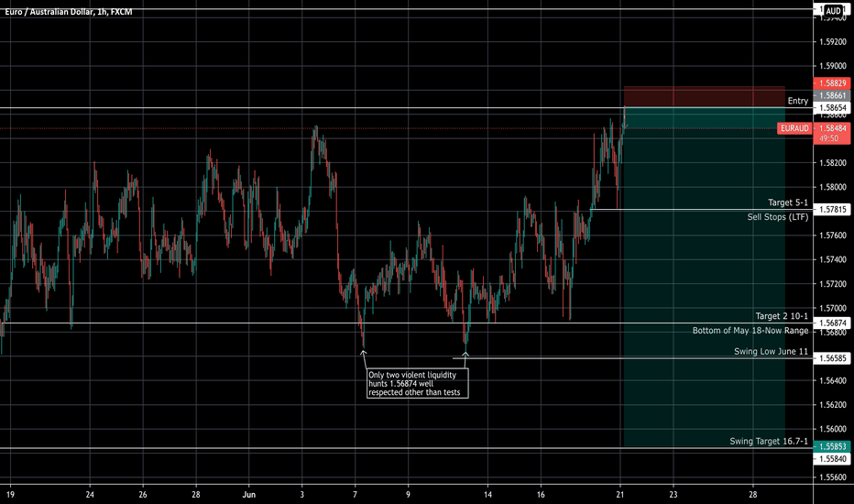The width and height of the screenshot is (854, 504).
Task: Click the 1.58484 current price label
Action: pos(832,128)
